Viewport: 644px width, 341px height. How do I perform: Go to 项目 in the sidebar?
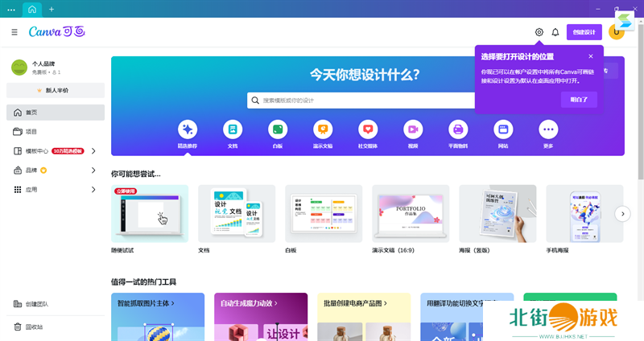(x=31, y=132)
